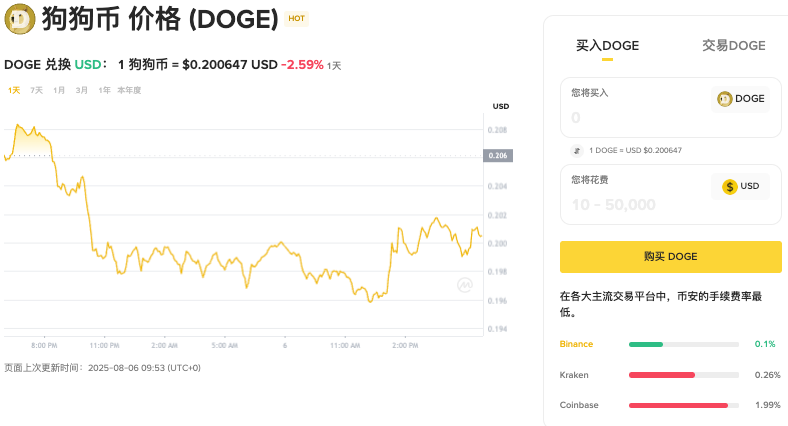
Task: Open the DOGE currency selector
Action: (x=741, y=99)
